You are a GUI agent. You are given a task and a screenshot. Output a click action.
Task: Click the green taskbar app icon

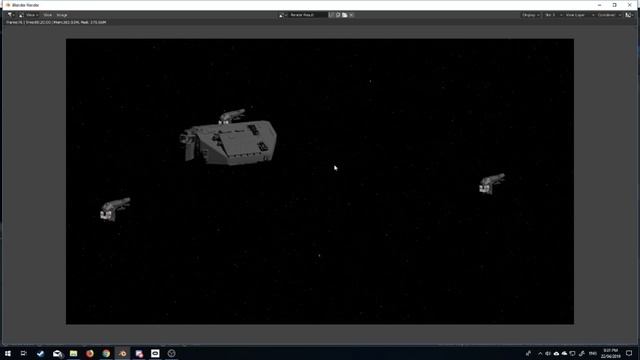pos(73,353)
